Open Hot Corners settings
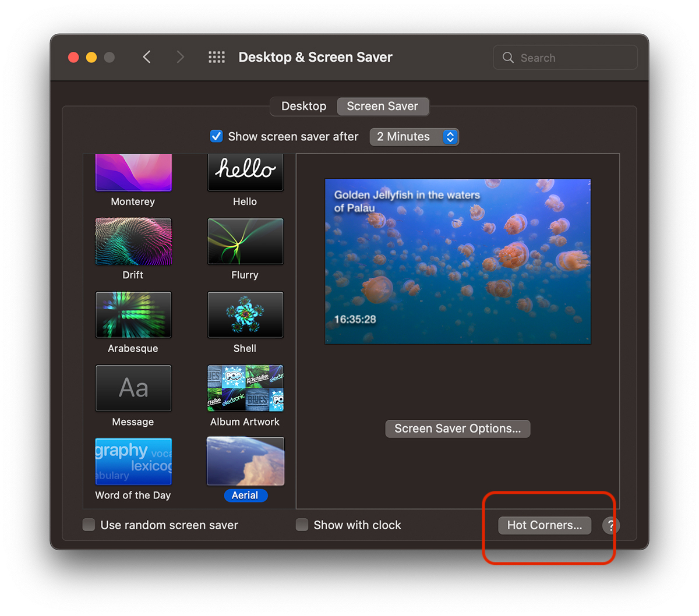 (544, 525)
